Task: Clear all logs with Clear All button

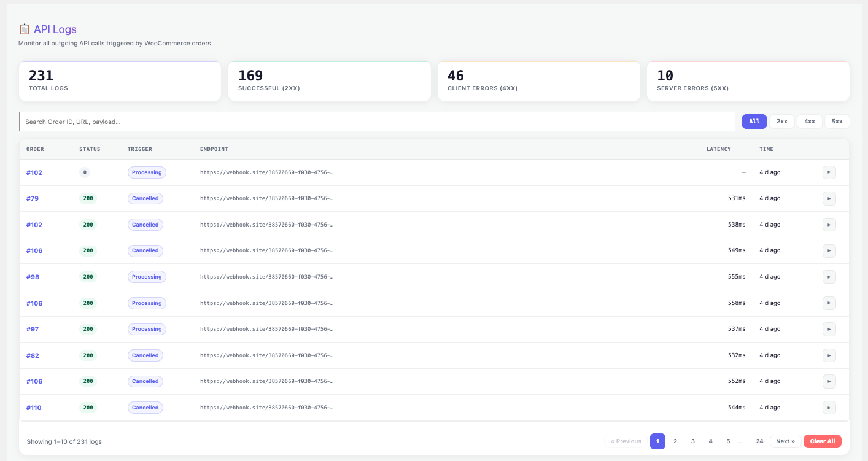Action: coord(823,441)
